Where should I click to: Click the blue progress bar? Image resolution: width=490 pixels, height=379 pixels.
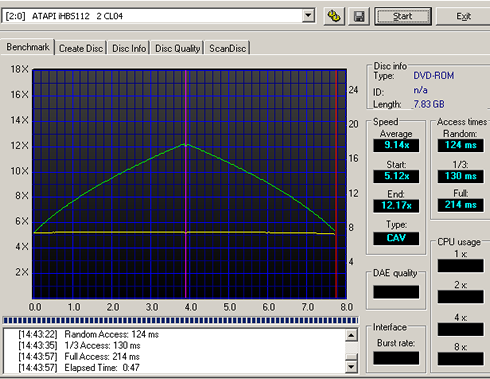180,321
